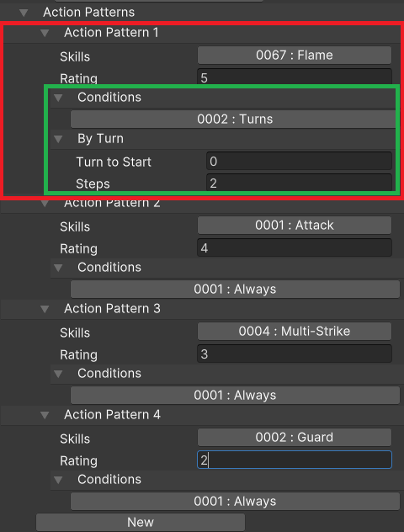The image size is (404, 532).
Task: Collapse the Action Pattern 1 foldout
Action: click(45, 33)
